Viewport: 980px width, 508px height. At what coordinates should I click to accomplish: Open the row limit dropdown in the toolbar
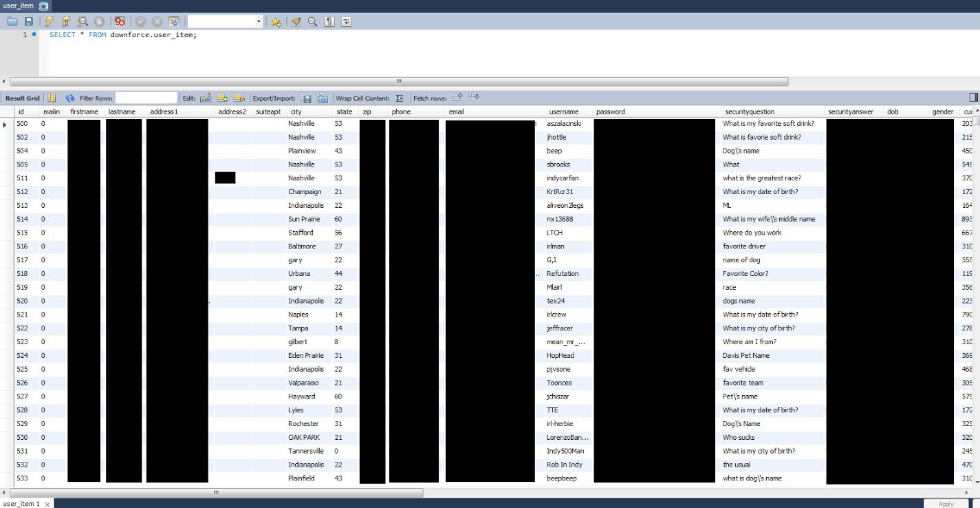[259, 22]
